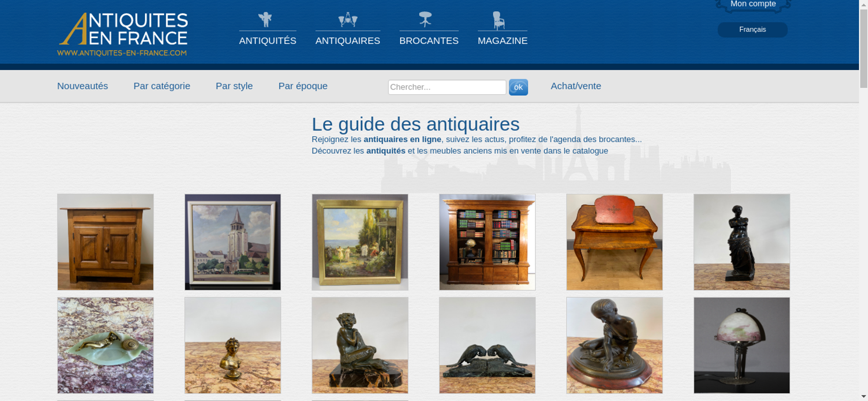Viewport: 868px width, 401px height.
Task: Open the Mon compte account menu
Action: (753, 4)
